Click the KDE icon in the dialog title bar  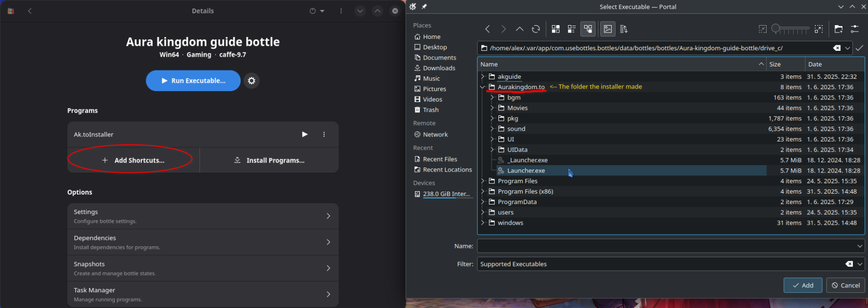[413, 6]
